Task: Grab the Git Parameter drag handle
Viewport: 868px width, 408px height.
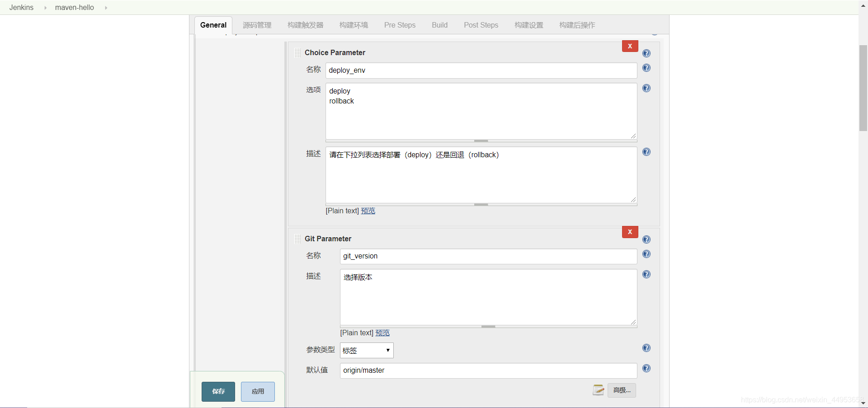Action: (297, 239)
